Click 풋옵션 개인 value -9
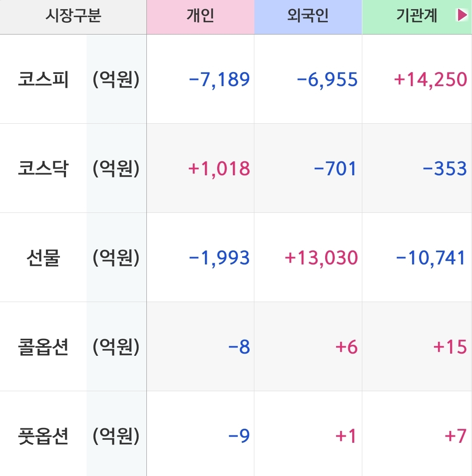The width and height of the screenshot is (472, 476). point(239,436)
